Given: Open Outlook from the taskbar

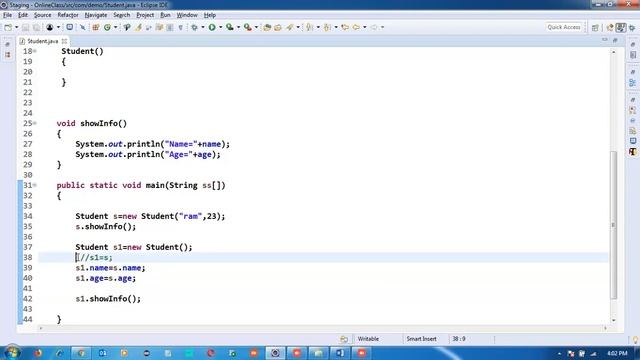Looking at the screenshot, I should [102, 353].
